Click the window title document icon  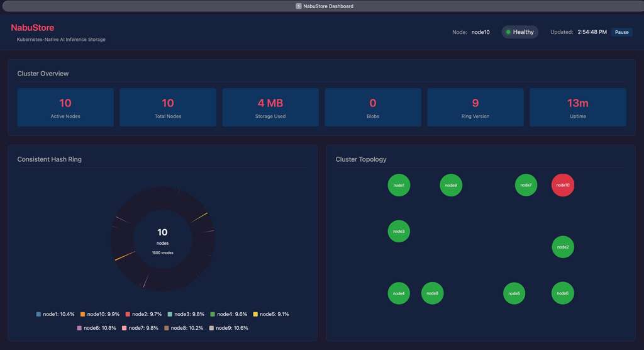299,6
